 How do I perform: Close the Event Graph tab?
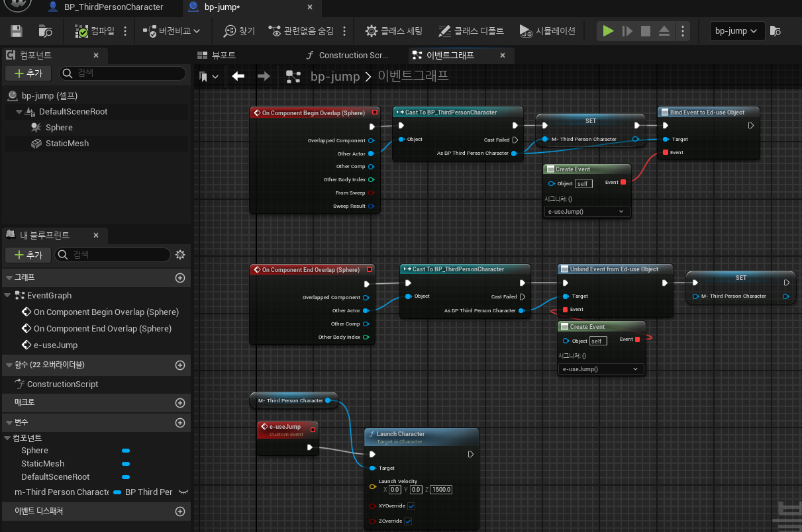pyautogui.click(x=503, y=56)
